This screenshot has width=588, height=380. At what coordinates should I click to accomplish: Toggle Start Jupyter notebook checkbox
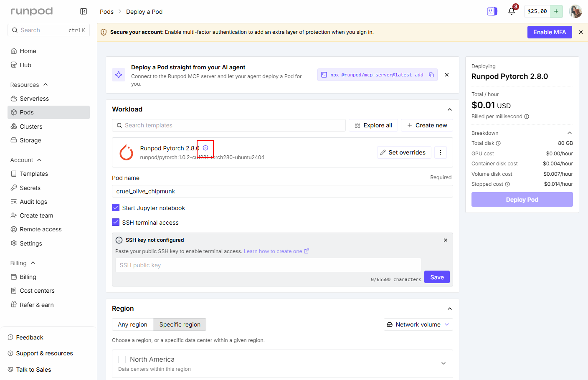click(x=116, y=208)
